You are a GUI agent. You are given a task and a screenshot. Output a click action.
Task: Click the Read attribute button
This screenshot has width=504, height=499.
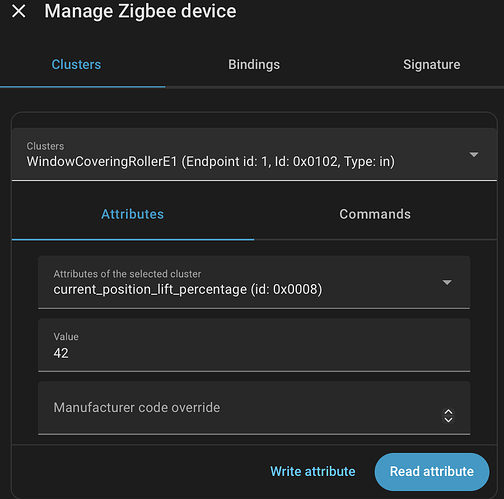pos(432,472)
